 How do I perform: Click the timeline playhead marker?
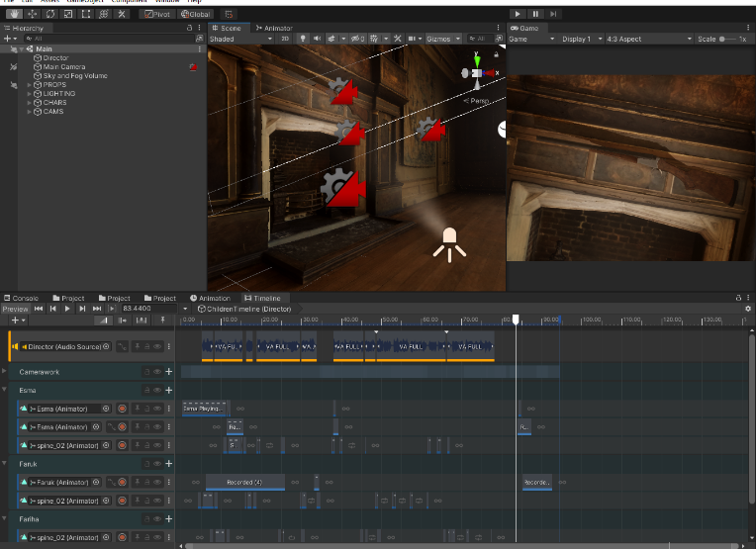[x=516, y=320]
